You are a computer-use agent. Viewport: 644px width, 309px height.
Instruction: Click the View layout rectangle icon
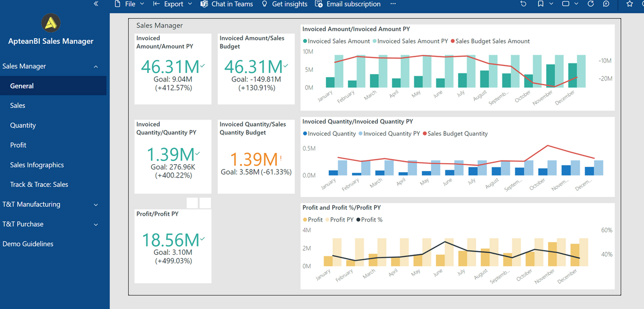565,4
